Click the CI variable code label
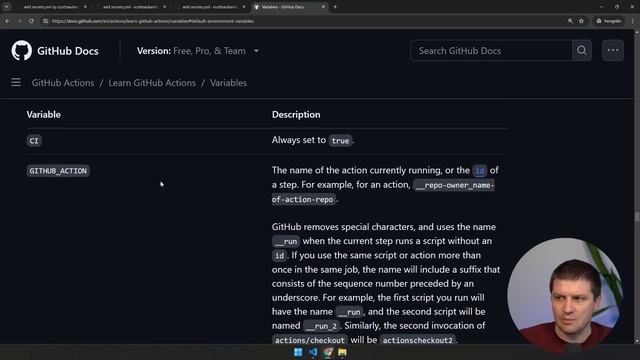Screen dimensions: 640x360 click(34, 141)
